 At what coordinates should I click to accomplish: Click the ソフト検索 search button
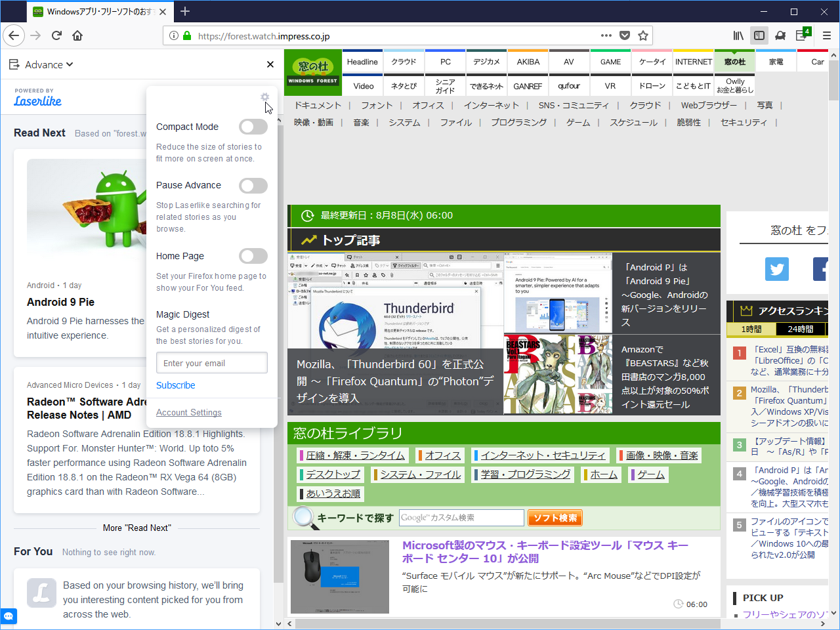click(x=555, y=518)
